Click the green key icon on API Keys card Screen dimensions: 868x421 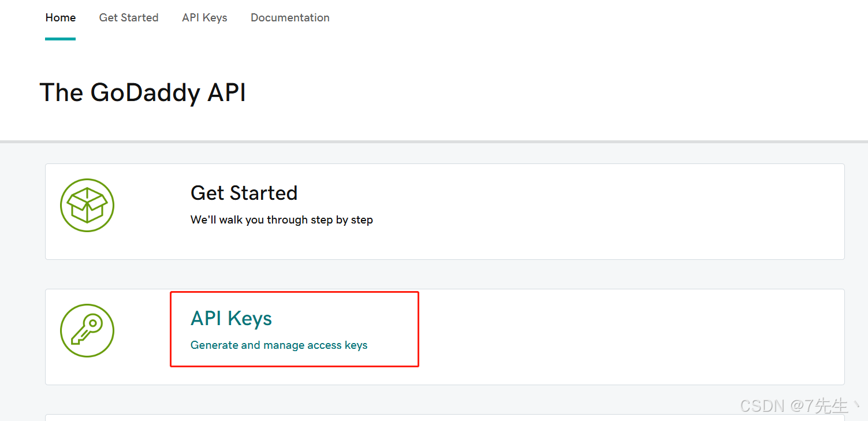[87, 330]
